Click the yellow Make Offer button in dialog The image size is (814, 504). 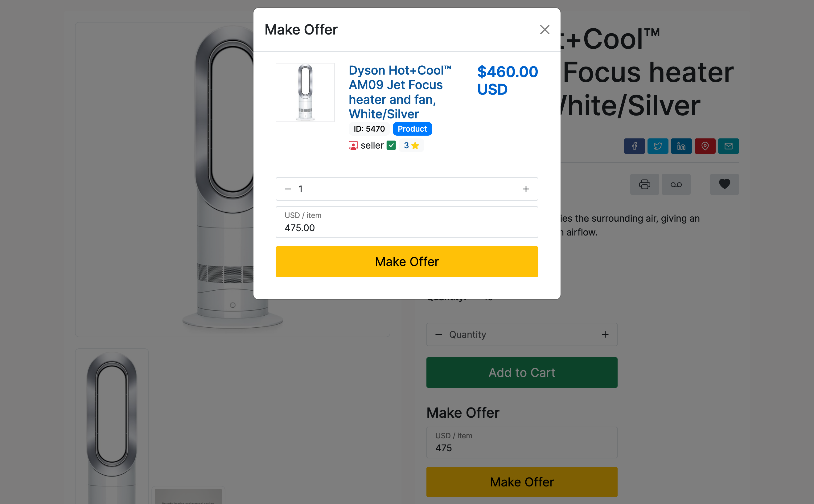point(407,262)
